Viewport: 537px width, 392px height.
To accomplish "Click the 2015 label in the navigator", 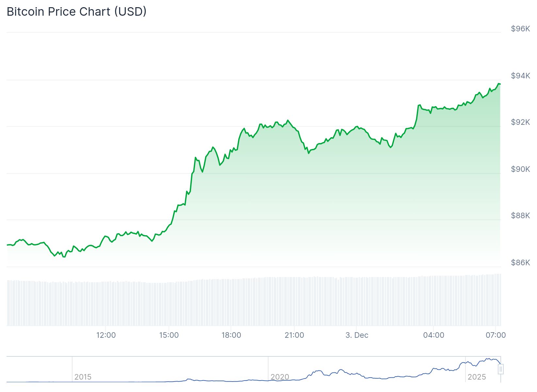I will tap(83, 377).
